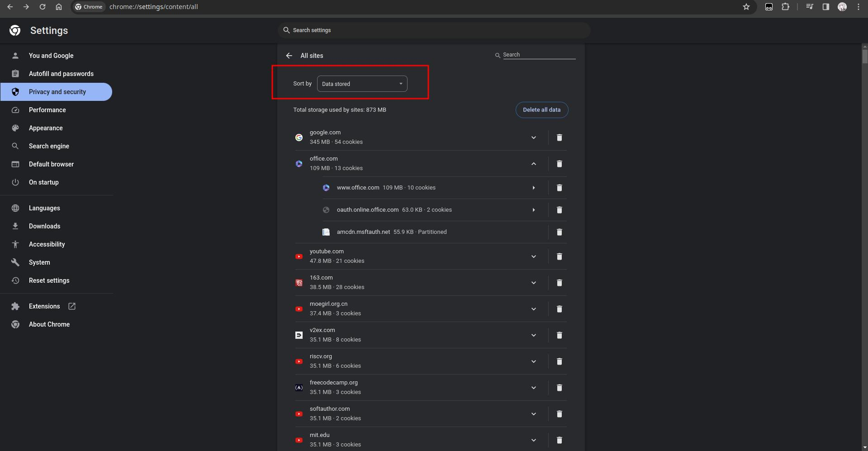
Task: Collapse the office.com site entry
Action: (x=534, y=164)
